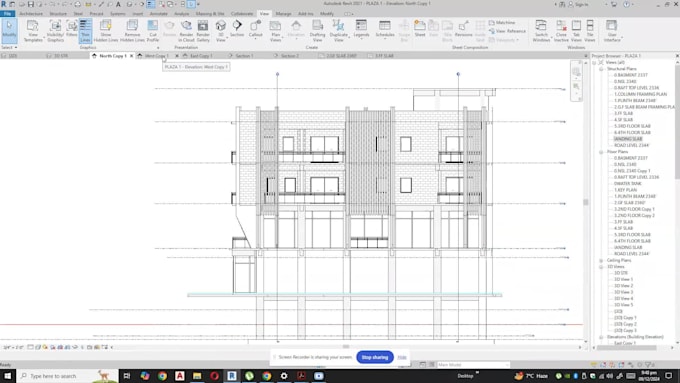Click the drawing area horizontal scrollbar
Screen dimensions: 680x383
(x=346, y=347)
